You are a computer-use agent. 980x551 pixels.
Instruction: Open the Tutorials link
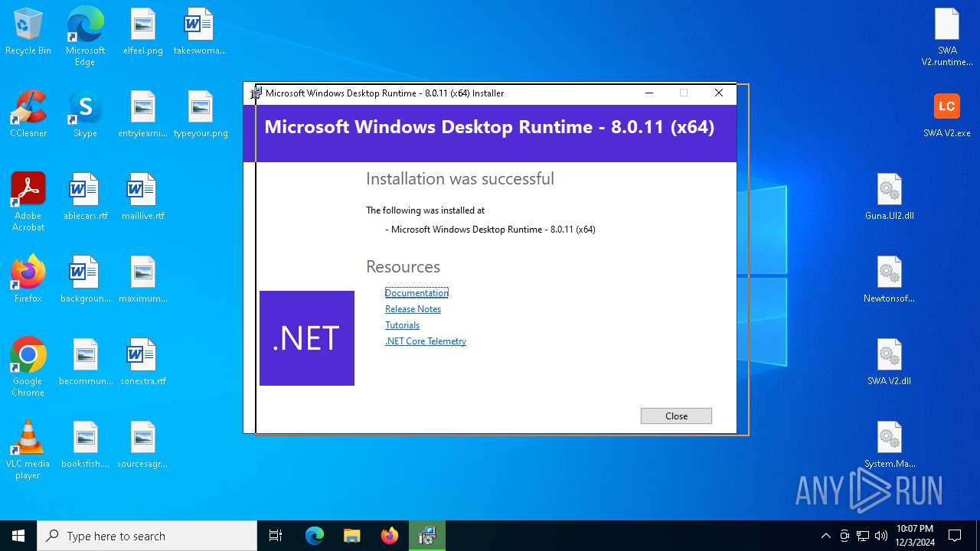coord(402,325)
